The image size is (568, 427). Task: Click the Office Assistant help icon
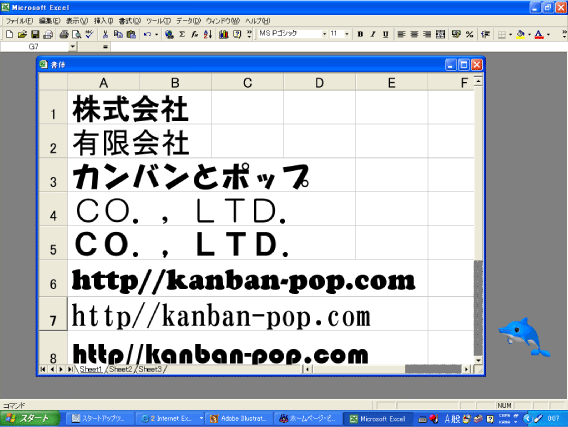coord(237,34)
